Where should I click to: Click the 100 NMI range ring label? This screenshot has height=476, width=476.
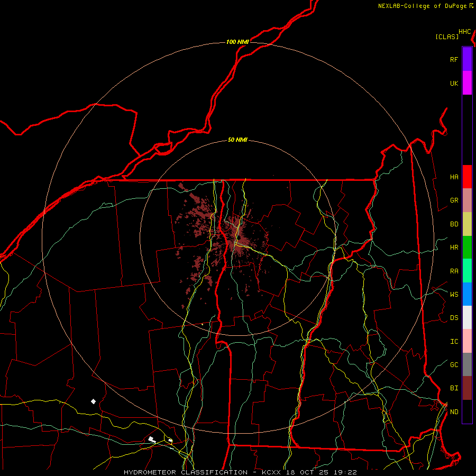(x=237, y=42)
